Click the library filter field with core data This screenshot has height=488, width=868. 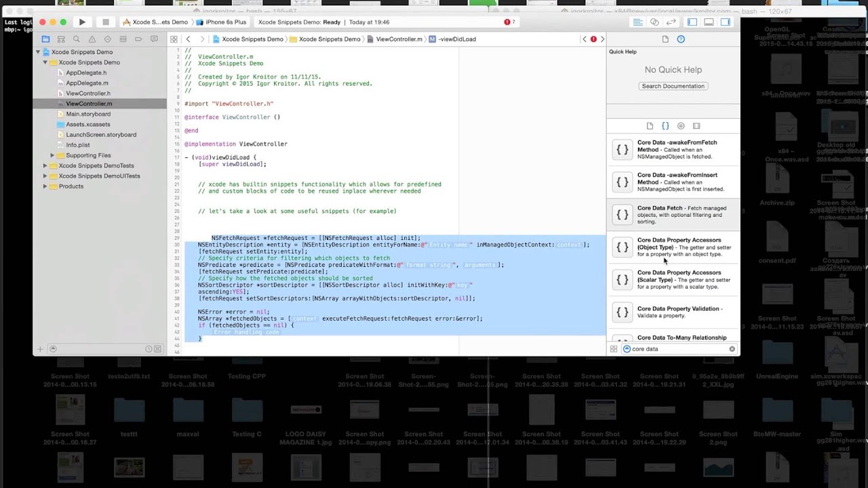pyautogui.click(x=679, y=349)
